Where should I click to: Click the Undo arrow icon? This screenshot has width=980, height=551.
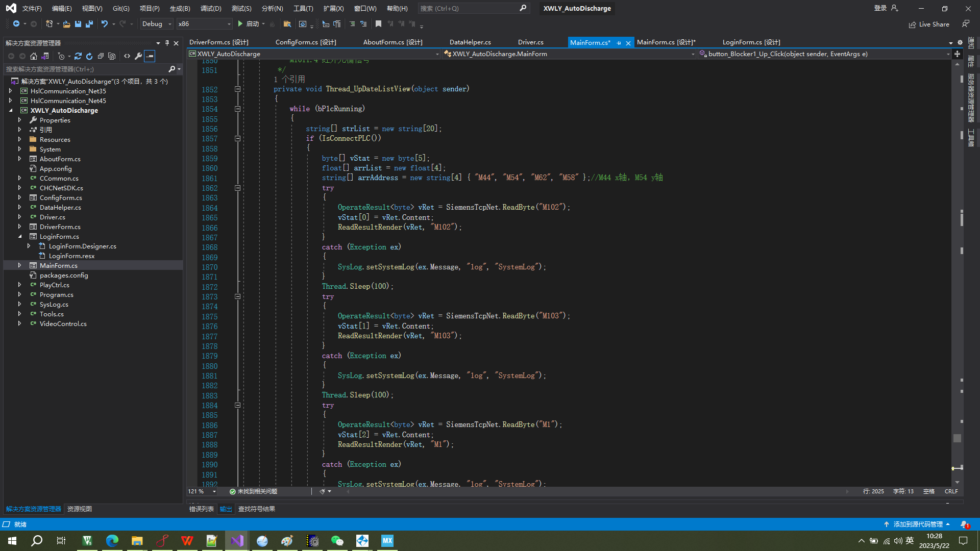pyautogui.click(x=105, y=24)
